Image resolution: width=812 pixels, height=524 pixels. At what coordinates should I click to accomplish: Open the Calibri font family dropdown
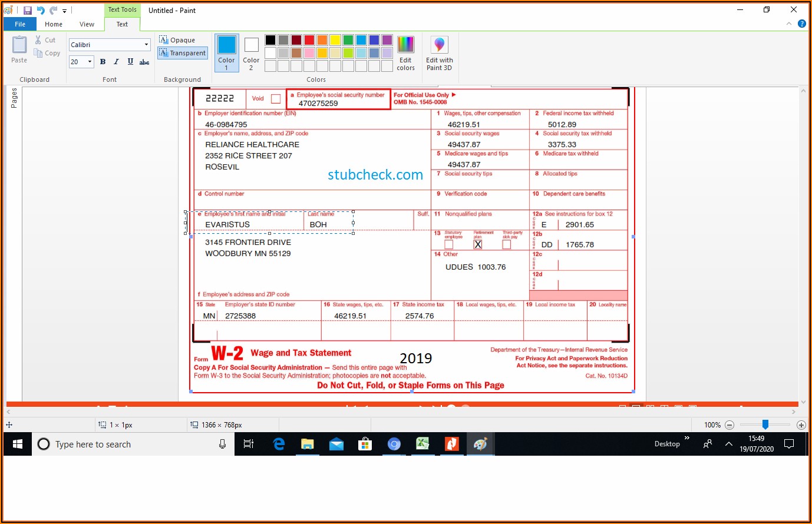(146, 45)
